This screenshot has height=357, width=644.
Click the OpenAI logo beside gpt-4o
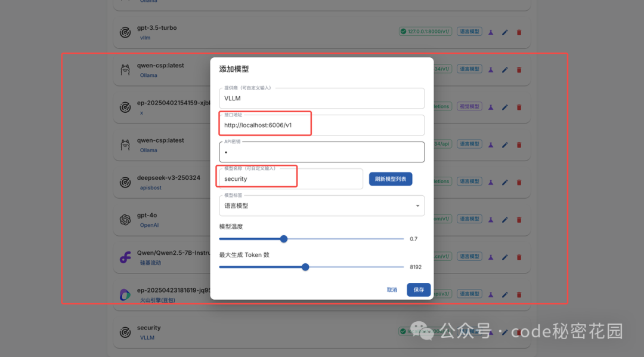point(125,220)
